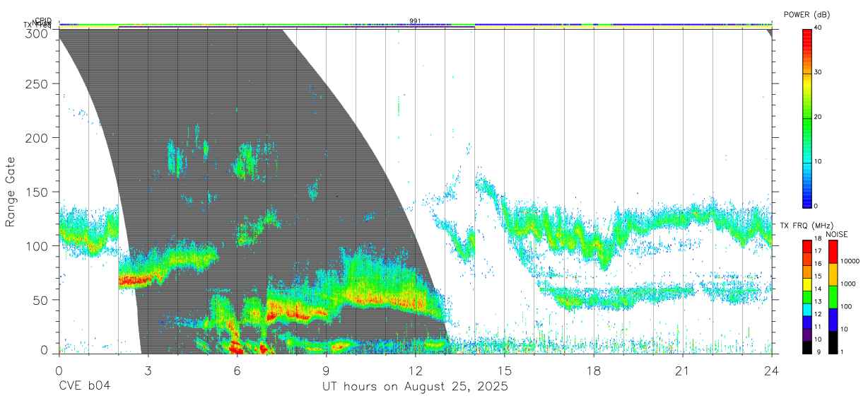The image size is (868, 401).
Task: Click the 1000 label on the NOISE scale
Action: [x=848, y=285]
